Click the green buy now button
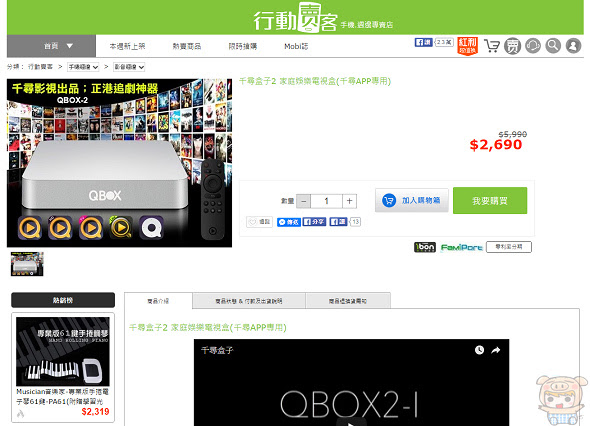 coord(490,201)
